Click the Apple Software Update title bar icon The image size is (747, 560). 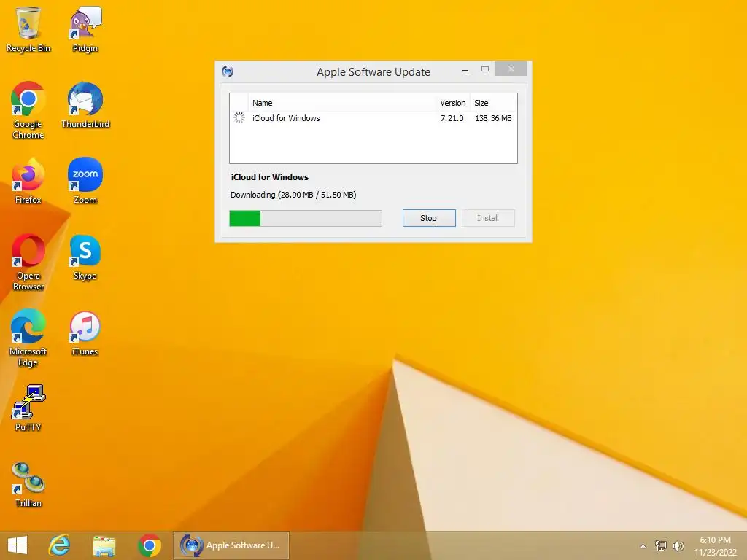pyautogui.click(x=228, y=72)
